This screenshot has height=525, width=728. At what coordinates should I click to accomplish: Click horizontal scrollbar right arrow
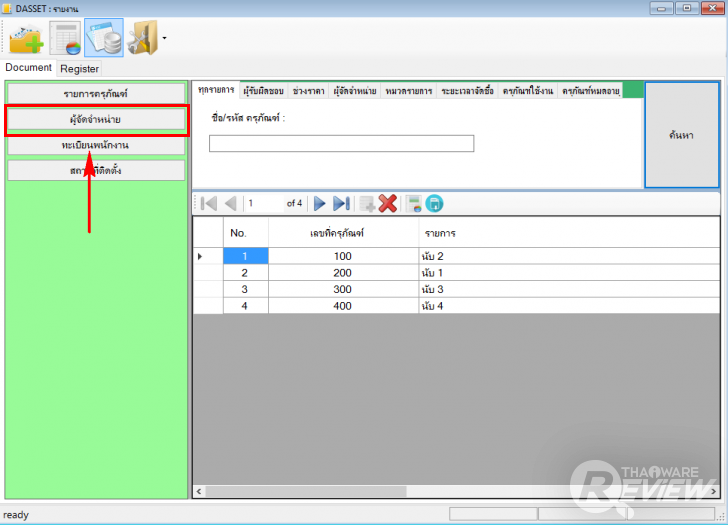pyautogui.click(x=713, y=491)
